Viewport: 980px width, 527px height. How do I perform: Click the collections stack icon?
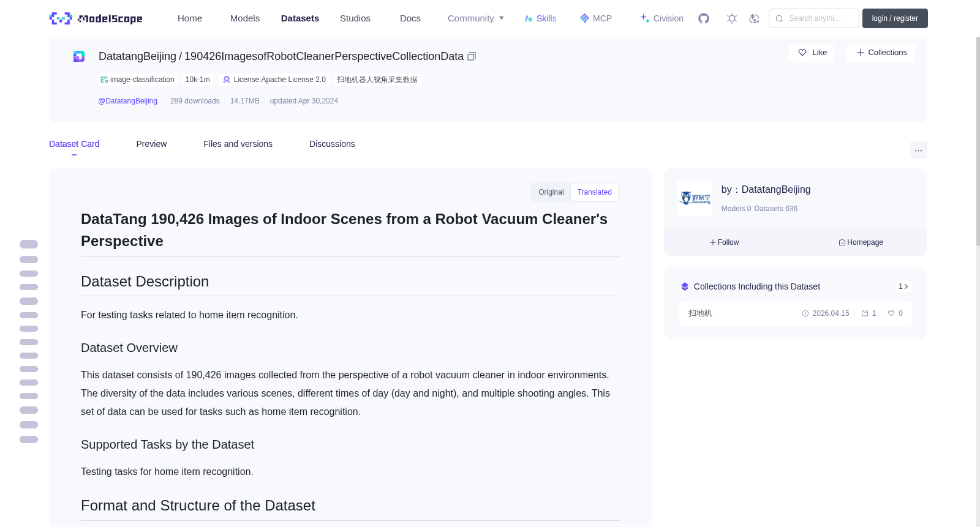685,286
